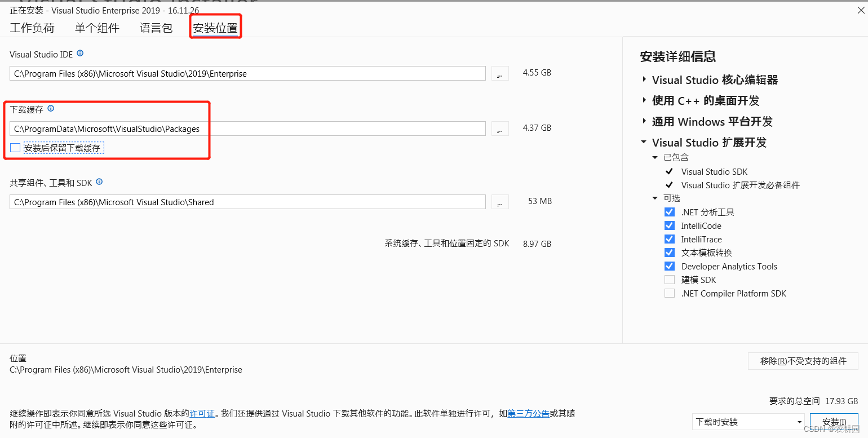Uncheck .NET 分析工具 option
This screenshot has height=438, width=868.
pyautogui.click(x=670, y=212)
